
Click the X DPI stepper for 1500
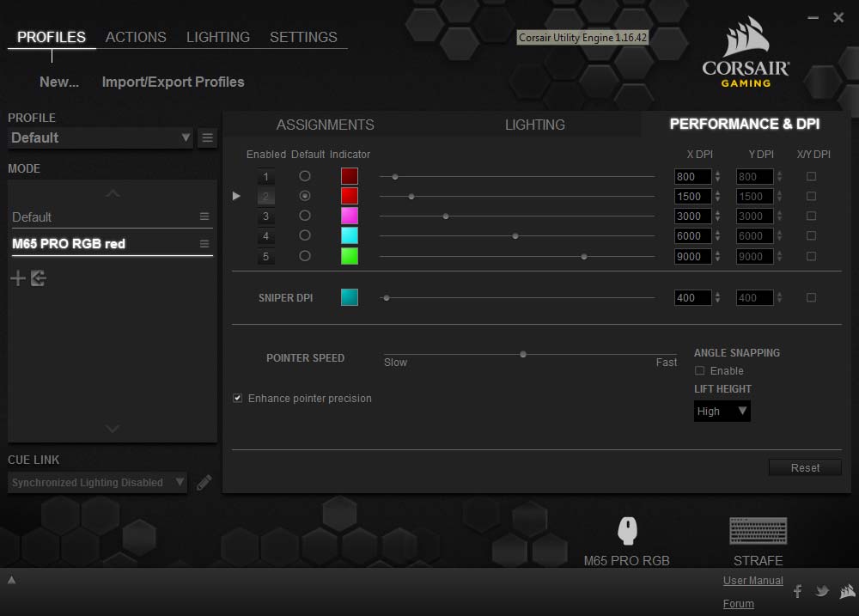717,196
